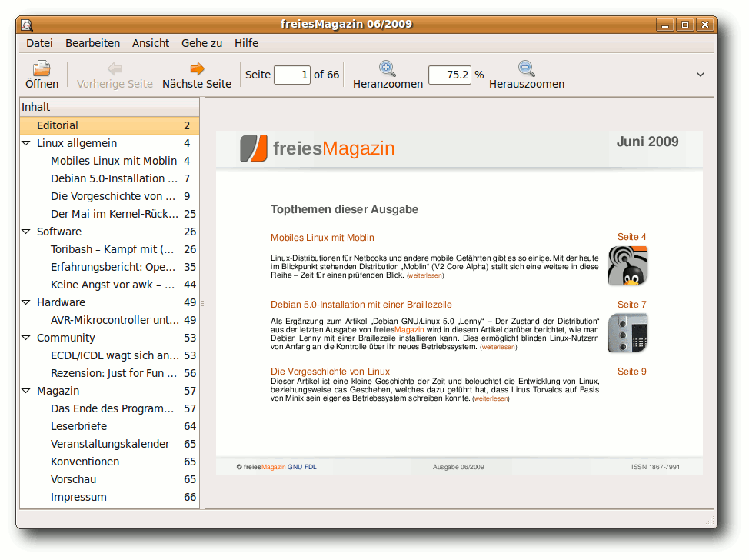Select Editorial in the contents list
The height and width of the screenshot is (560, 749).
click(x=109, y=125)
